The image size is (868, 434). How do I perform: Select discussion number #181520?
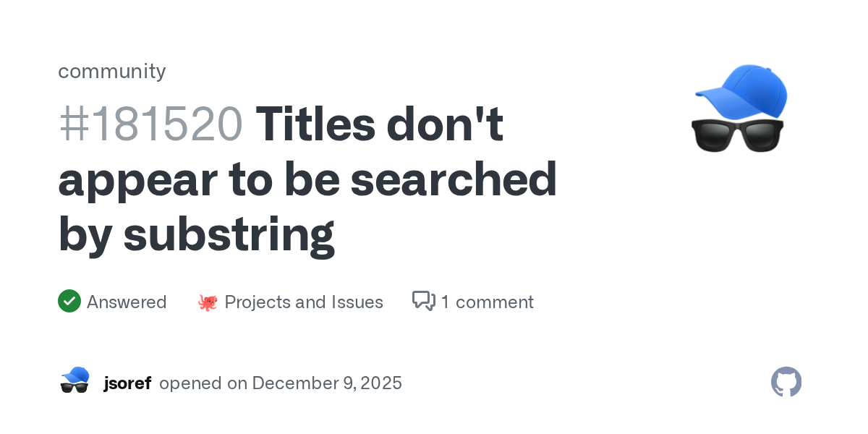150,124
